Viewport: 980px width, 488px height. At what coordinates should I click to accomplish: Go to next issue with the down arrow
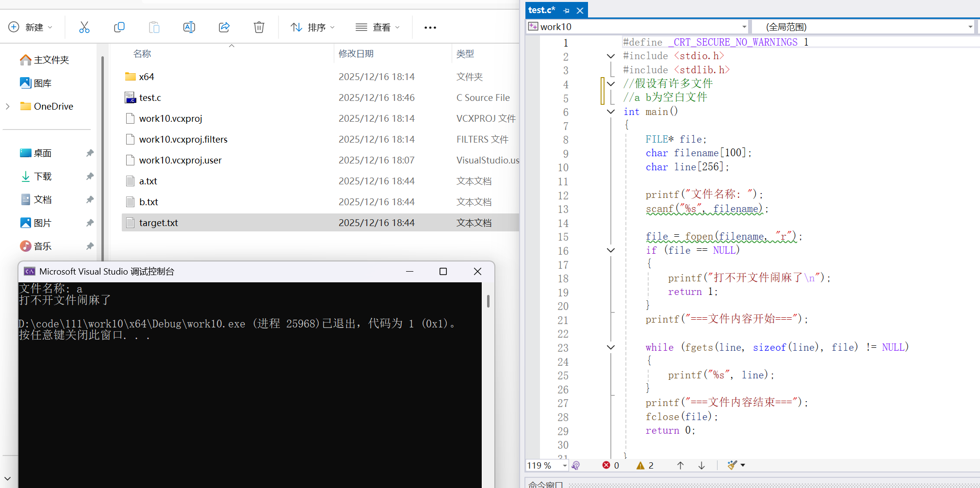[702, 465]
